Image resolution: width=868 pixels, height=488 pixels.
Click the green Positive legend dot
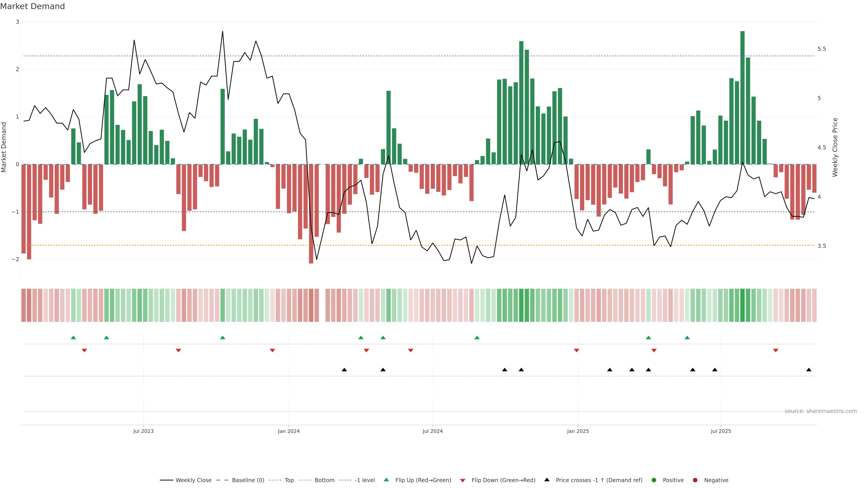coord(654,480)
